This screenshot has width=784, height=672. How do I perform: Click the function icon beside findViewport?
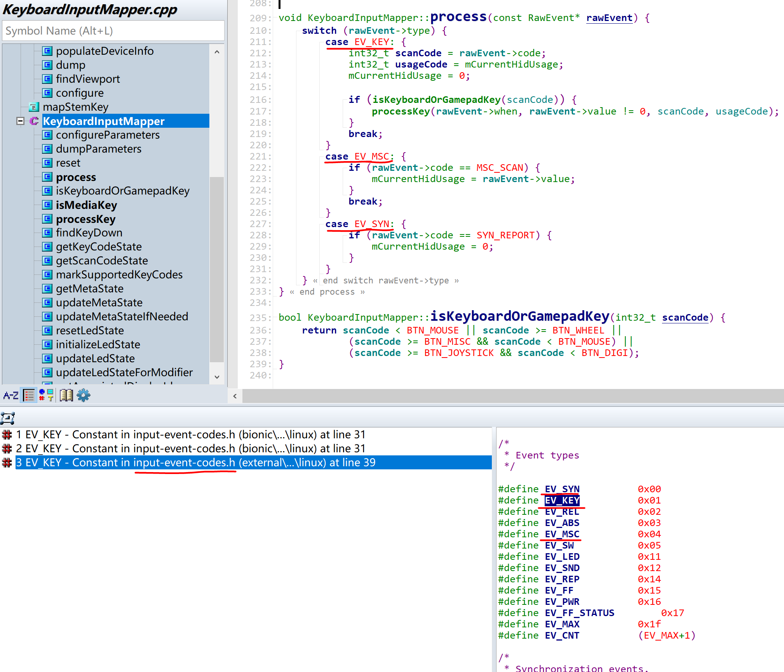click(47, 79)
